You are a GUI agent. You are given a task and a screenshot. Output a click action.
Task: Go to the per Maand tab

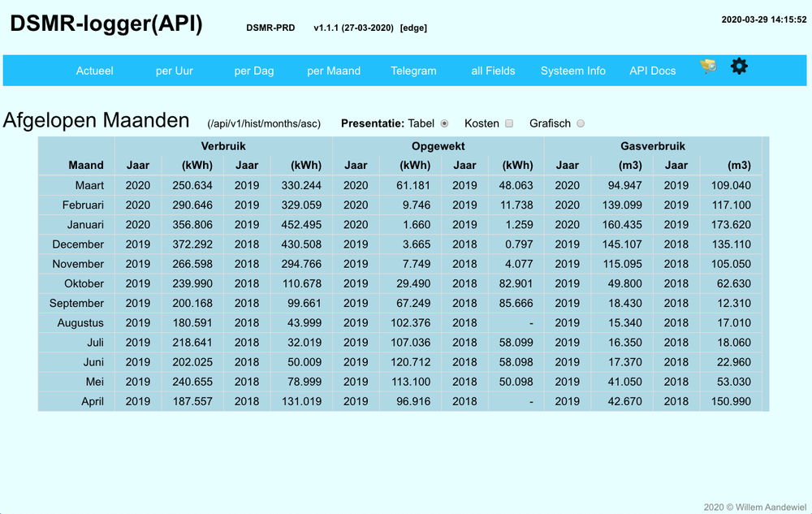click(x=334, y=71)
